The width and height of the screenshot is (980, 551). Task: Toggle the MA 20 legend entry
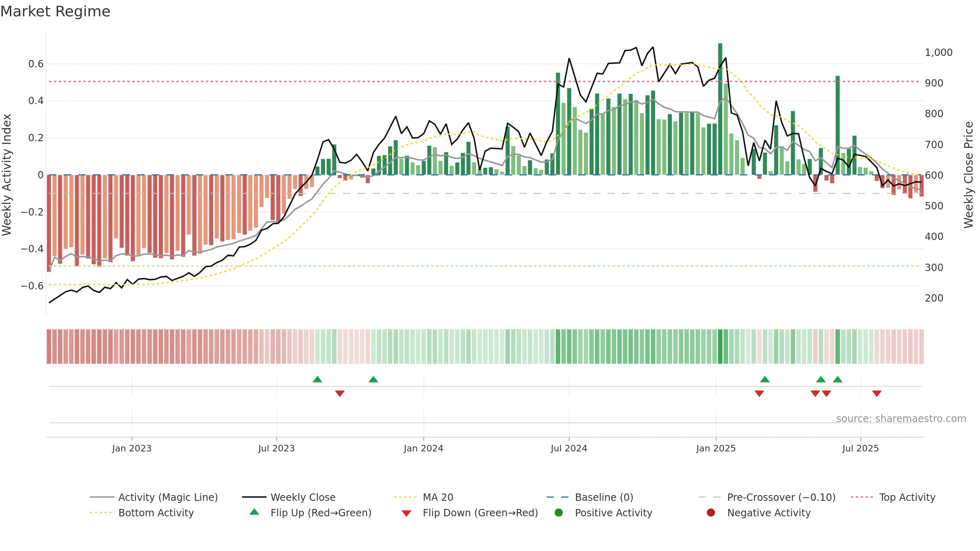pyautogui.click(x=423, y=497)
